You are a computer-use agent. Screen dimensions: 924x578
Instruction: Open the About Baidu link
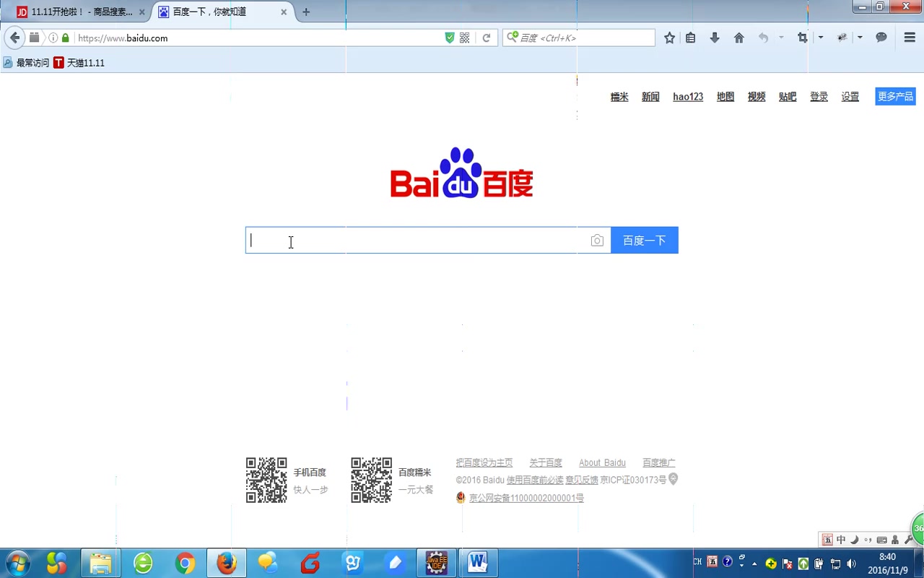[x=602, y=462]
